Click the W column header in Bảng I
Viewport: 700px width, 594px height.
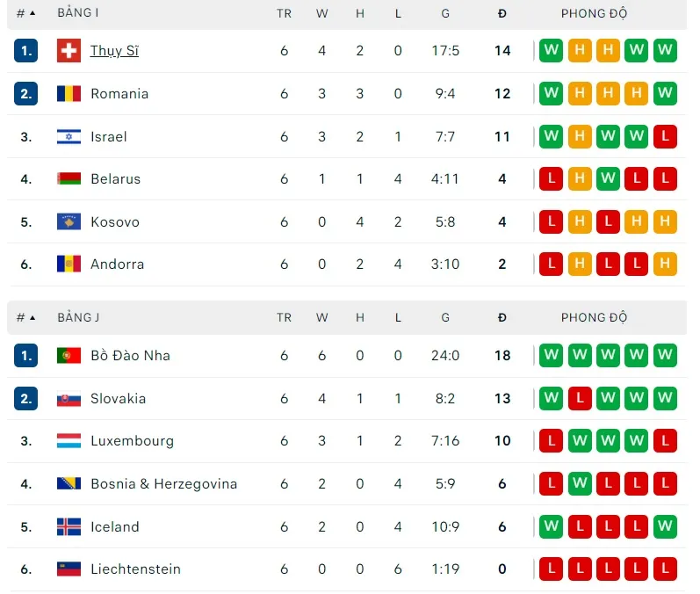coord(321,13)
